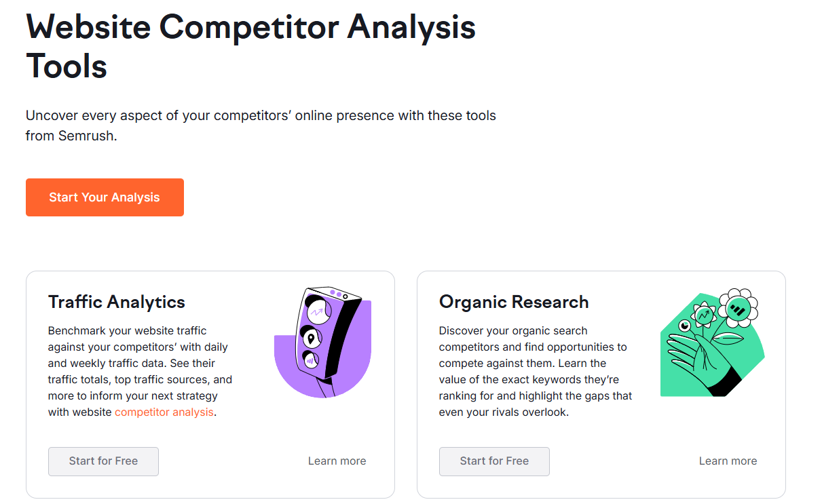822x504 pixels.
Task: Click the purple traffic light illustration
Action: click(323, 343)
